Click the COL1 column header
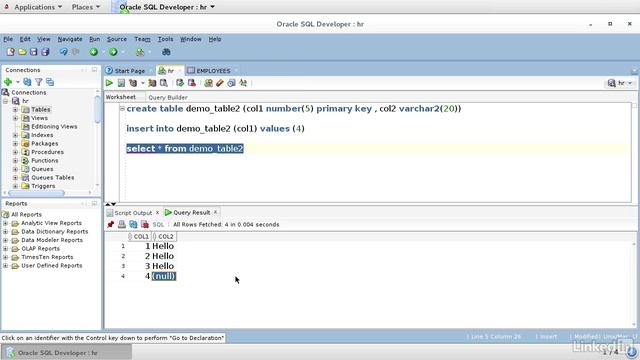 pyautogui.click(x=139, y=237)
